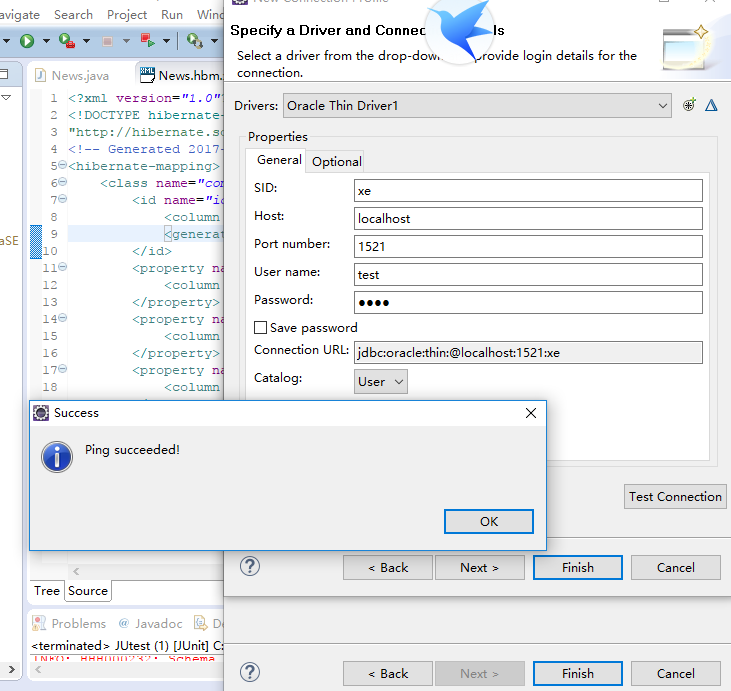Switch to the Tree editor tab

(x=47, y=591)
